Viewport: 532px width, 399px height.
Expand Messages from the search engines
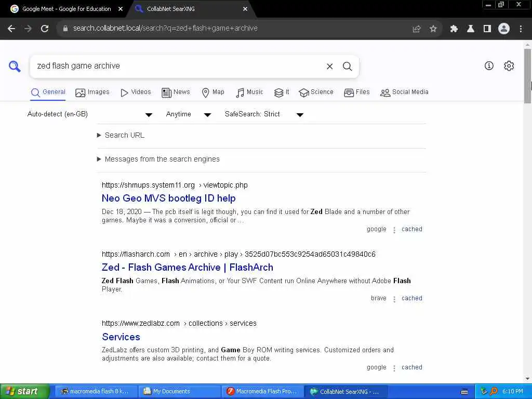click(158, 159)
